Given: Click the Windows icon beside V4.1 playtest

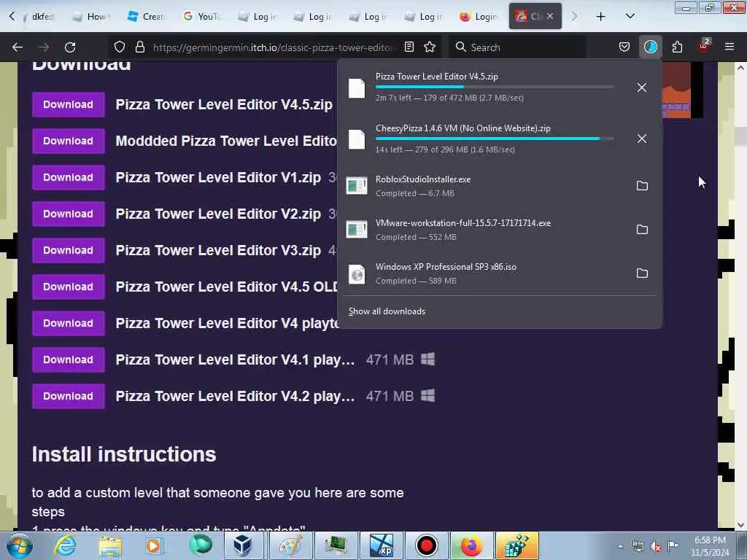Looking at the screenshot, I should click(427, 359).
